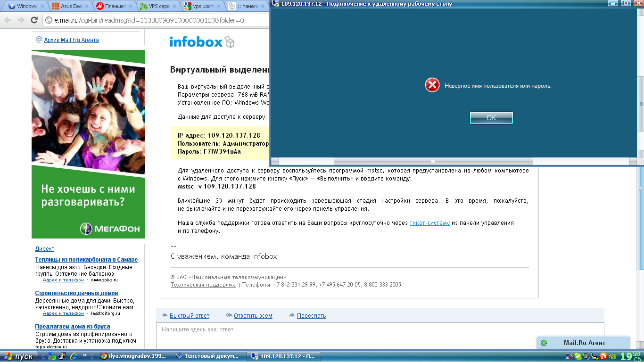This screenshot has height=362, width=644.
Task: Click the green checkmark tray icon
Action: pyautogui.click(x=578, y=356)
